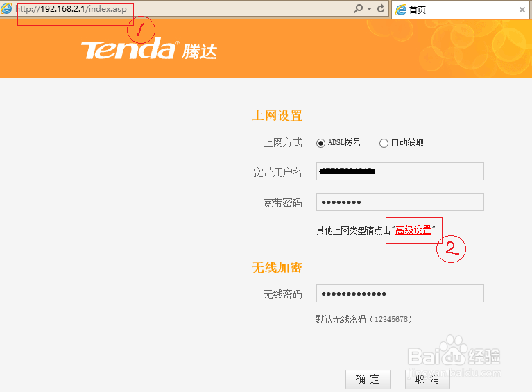
Task: Select the 自动获取 radio button
Action: coord(384,143)
